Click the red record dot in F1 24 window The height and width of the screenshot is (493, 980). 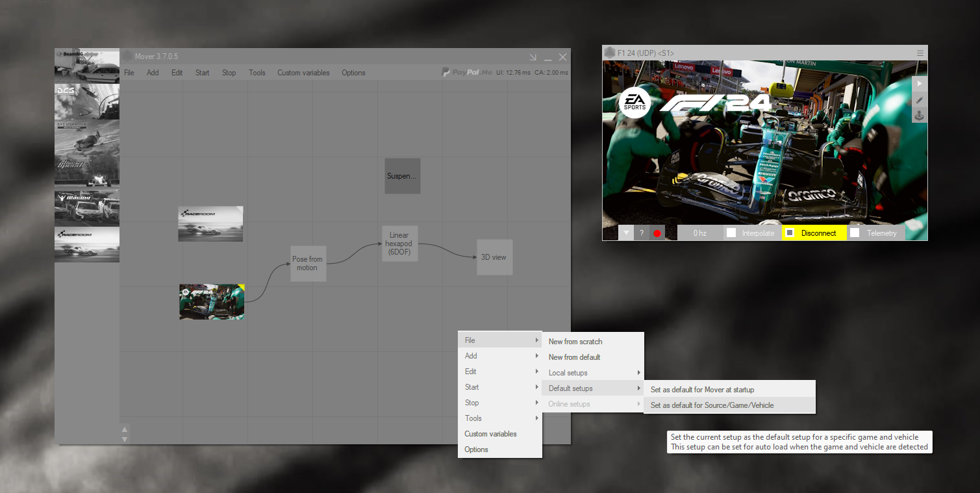click(x=657, y=233)
